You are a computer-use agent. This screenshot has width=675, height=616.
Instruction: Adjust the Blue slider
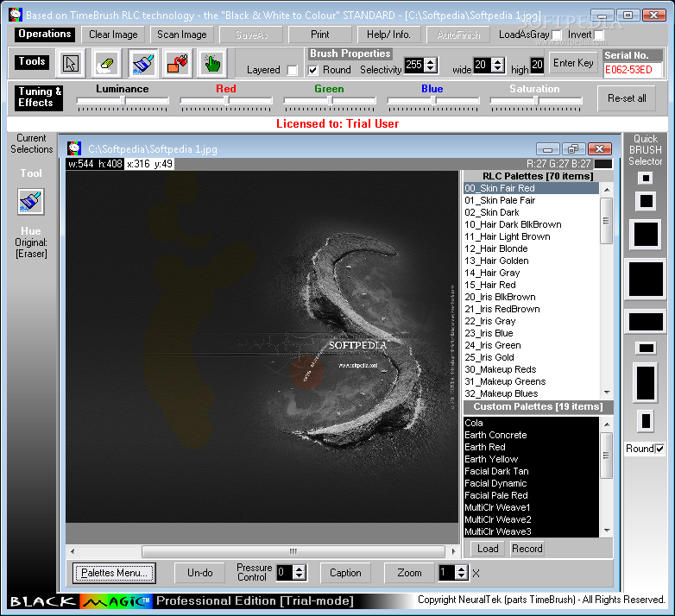point(433,101)
